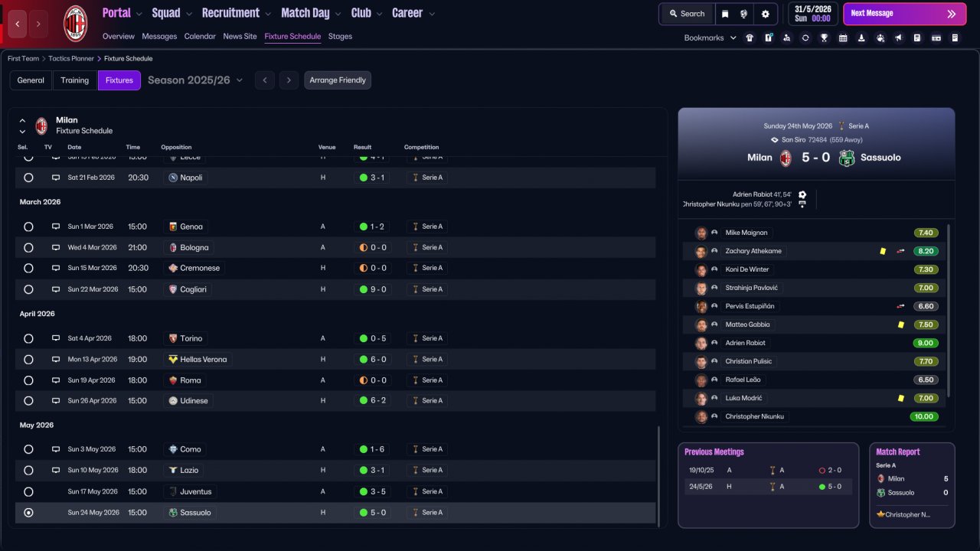Expand the Bookmarks dropdown
Viewport: 980px width, 551px height.
pyautogui.click(x=710, y=37)
